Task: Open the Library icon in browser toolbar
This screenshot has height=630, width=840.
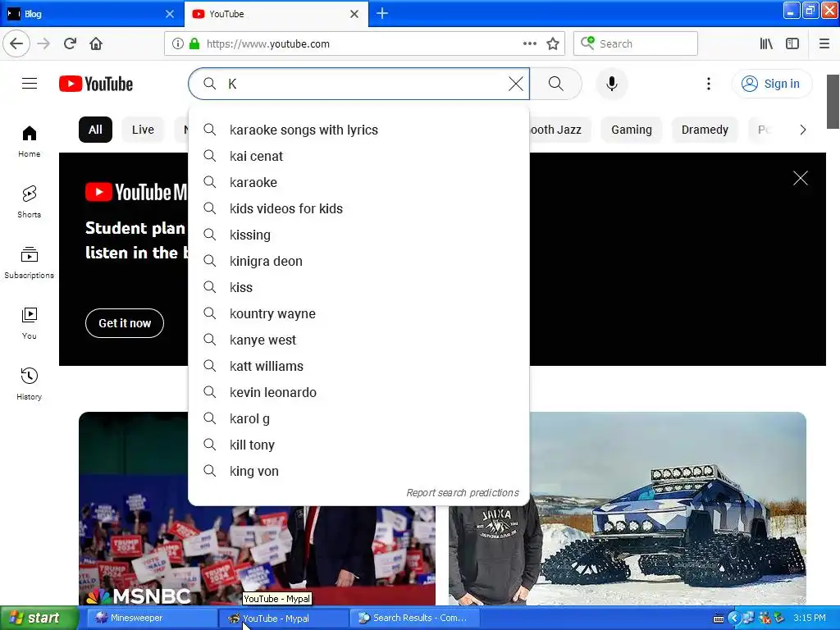Action: click(767, 43)
